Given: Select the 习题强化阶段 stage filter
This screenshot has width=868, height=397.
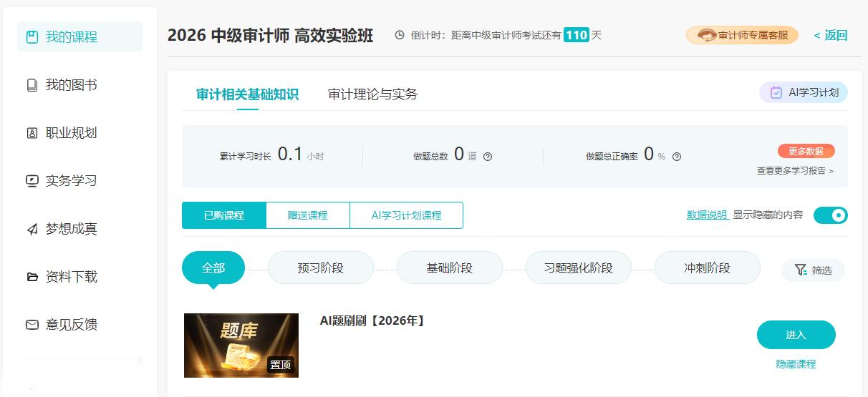Looking at the screenshot, I should point(579,268).
